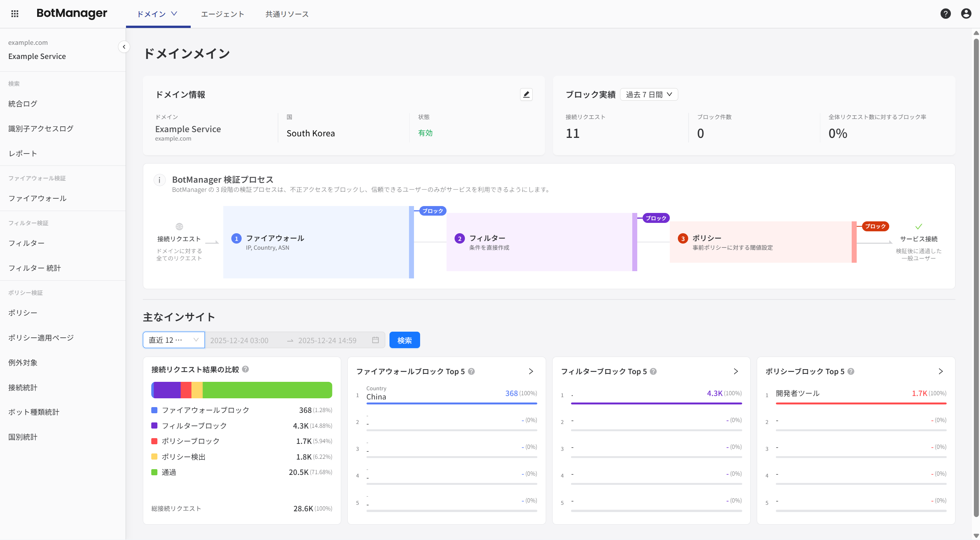Viewport: 980px width, 540px height.
Task: Open the calendar icon in date range
Action: (375, 340)
